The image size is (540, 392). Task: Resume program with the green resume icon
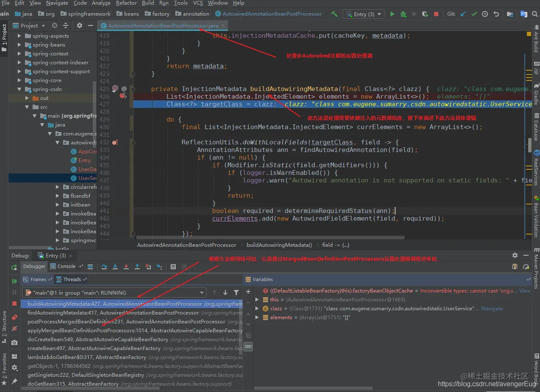click(14, 281)
